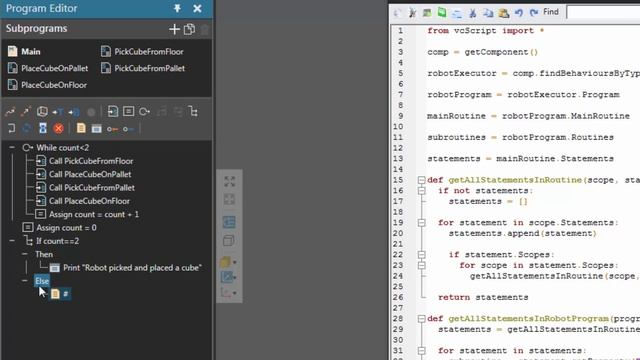This screenshot has width=640, height=360.
Task: Open the PlaceCubeOnPallet subprogram
Action: pos(48,68)
